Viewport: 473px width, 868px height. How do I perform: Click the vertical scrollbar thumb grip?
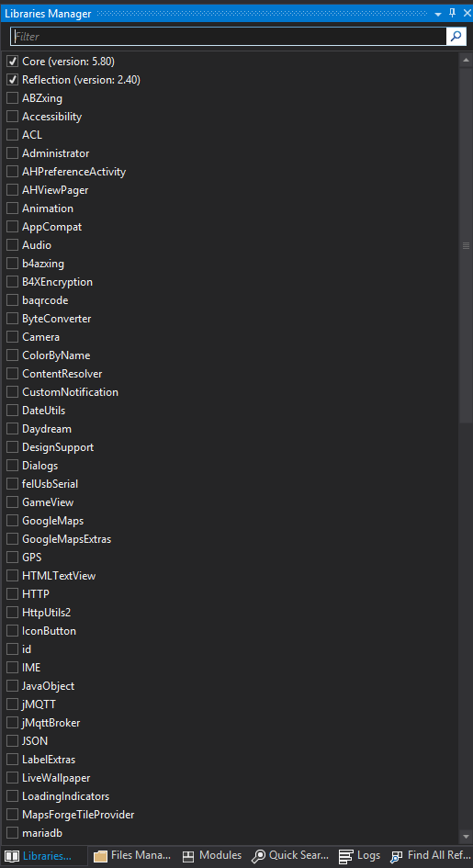pyautogui.click(x=466, y=245)
